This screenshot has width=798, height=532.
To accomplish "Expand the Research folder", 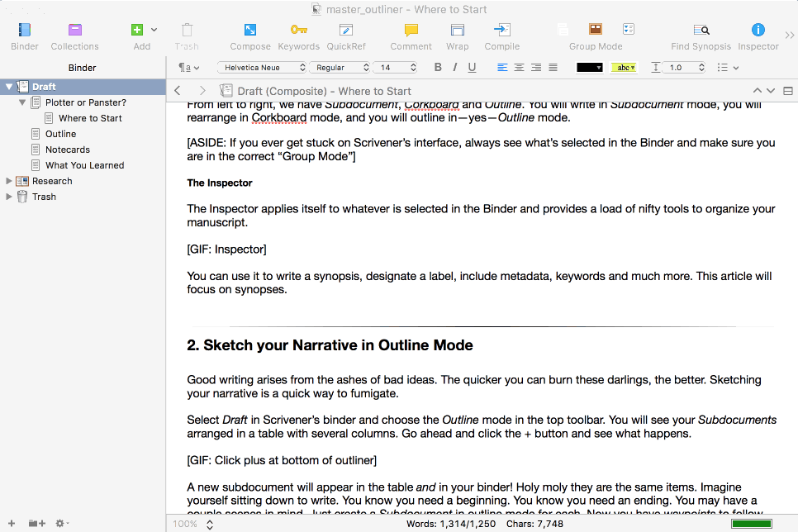I will [8, 181].
